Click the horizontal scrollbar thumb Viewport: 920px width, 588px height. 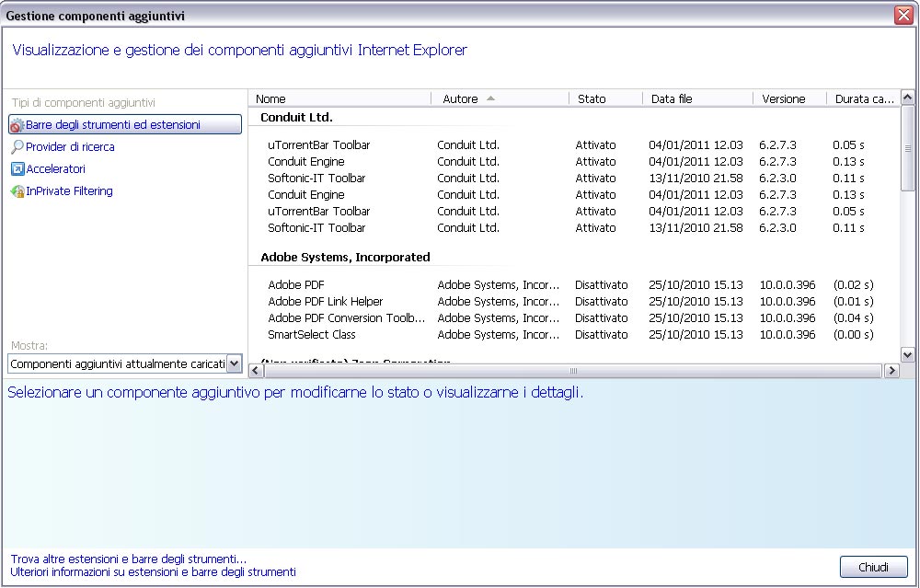click(x=573, y=370)
